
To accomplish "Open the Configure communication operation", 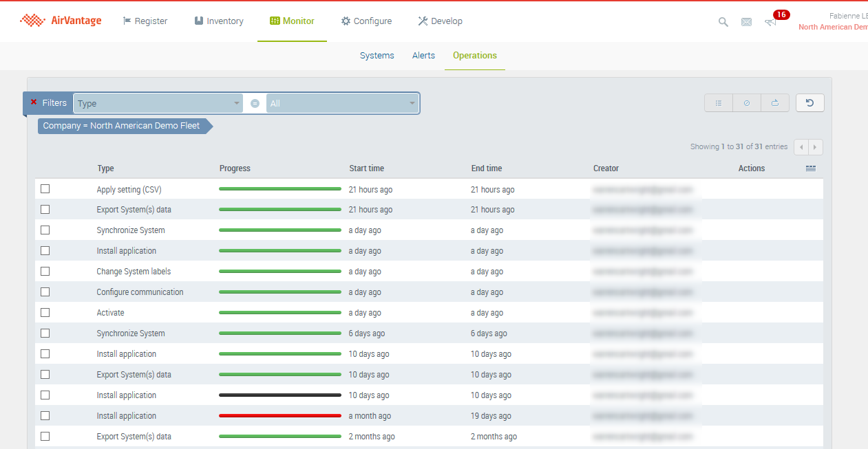I will [140, 292].
